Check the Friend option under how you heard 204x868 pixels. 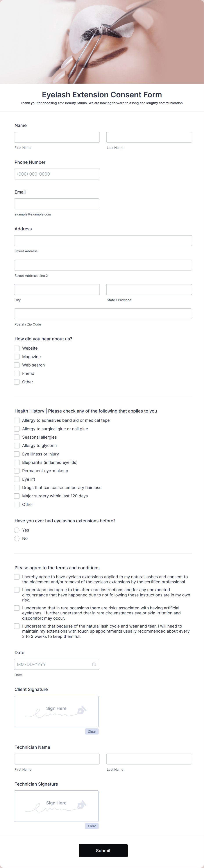(x=16, y=373)
